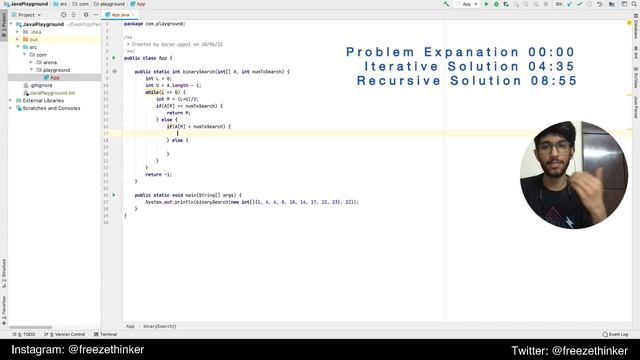640x360 pixels.
Task: Click the VCS commit checkmark icon
Action: [579, 4]
